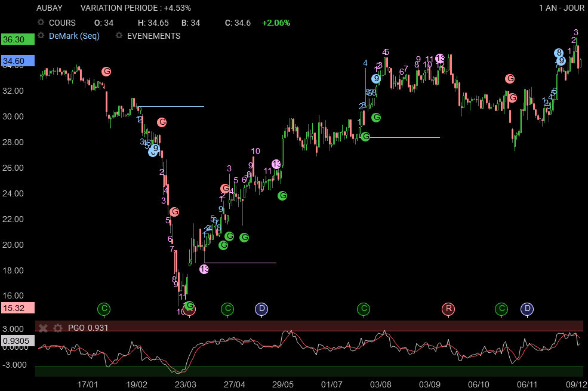Open the DeMark (Seq) settings gear

[x=41, y=36]
